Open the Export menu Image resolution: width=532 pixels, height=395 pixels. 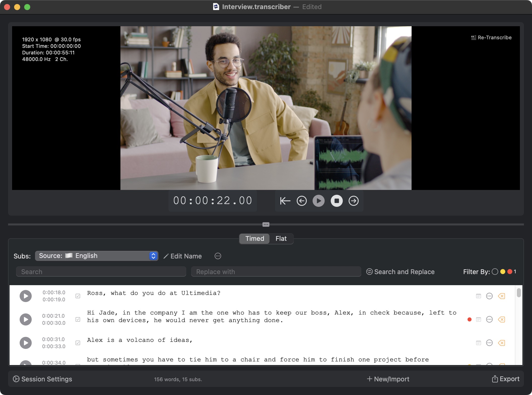pyautogui.click(x=506, y=379)
